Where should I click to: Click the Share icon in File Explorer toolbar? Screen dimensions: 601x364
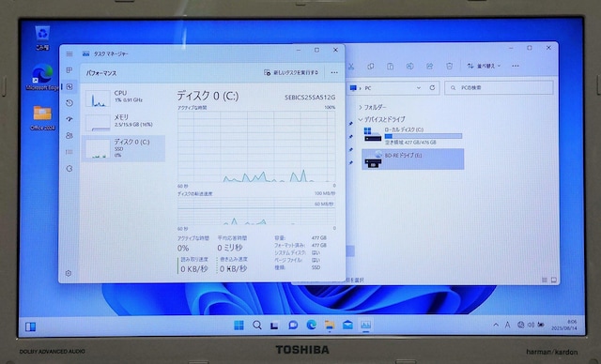(x=430, y=67)
